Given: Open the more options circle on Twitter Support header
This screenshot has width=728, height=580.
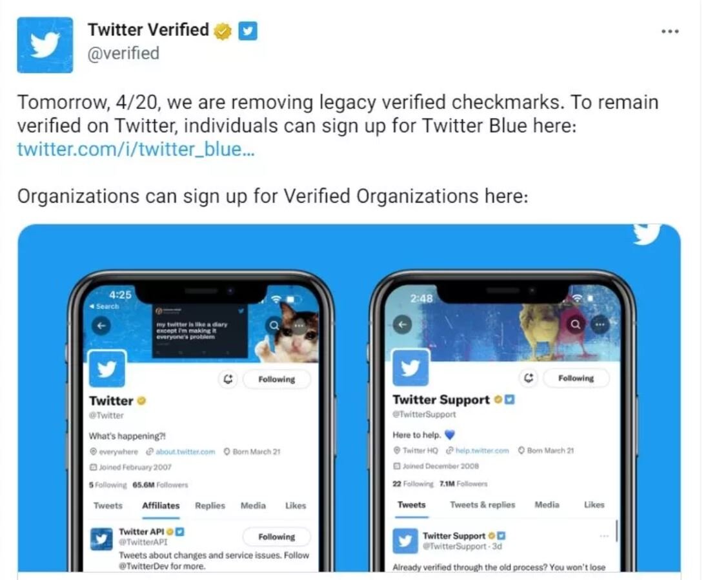Looking at the screenshot, I should point(600,325).
